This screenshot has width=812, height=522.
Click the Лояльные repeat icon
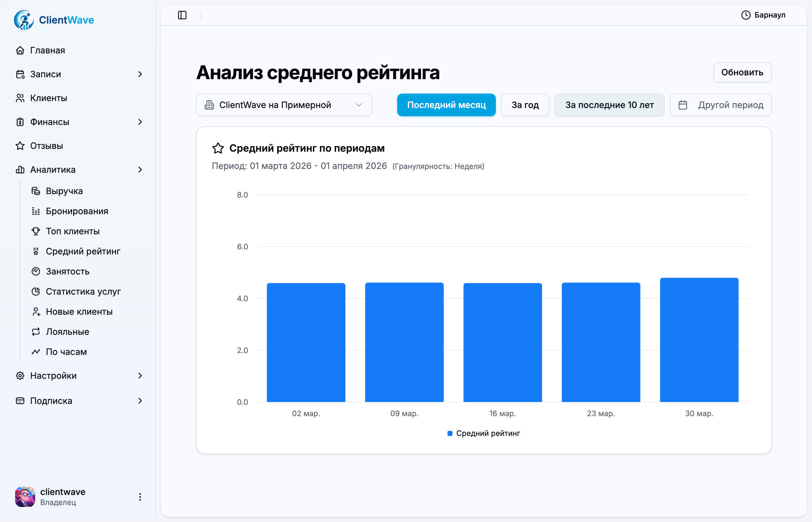36,332
